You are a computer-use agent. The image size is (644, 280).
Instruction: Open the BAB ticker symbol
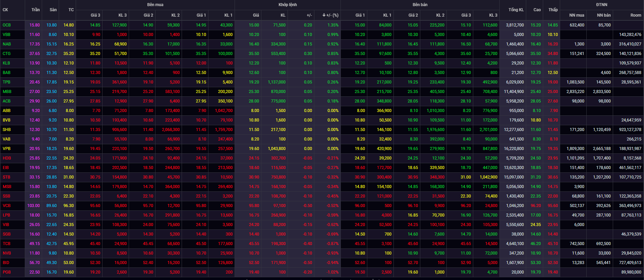point(6,73)
